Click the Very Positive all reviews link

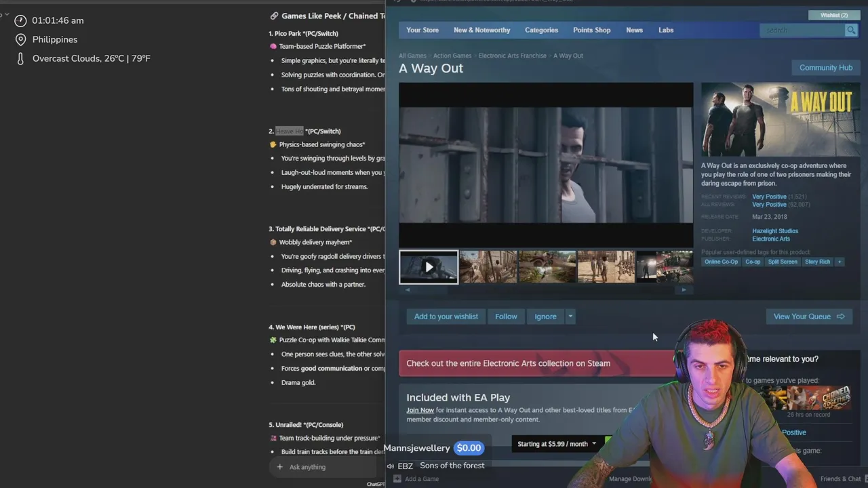coord(769,205)
